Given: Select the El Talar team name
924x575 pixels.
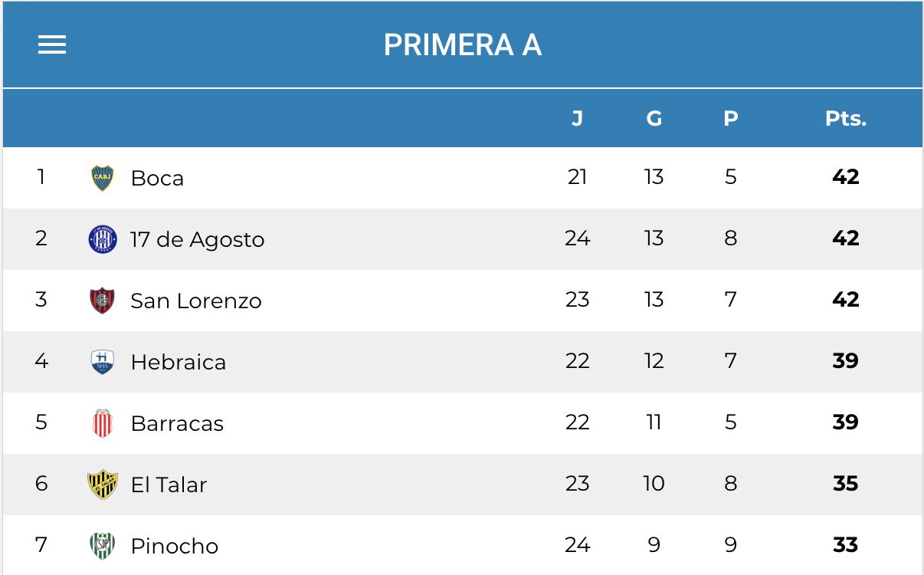Looking at the screenshot, I should pos(169,485).
